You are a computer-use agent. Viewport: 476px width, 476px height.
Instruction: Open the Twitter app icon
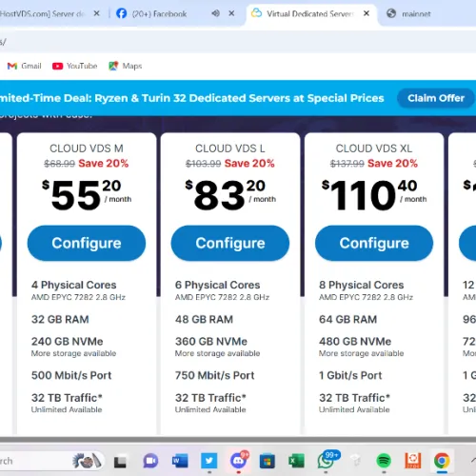coord(209,461)
